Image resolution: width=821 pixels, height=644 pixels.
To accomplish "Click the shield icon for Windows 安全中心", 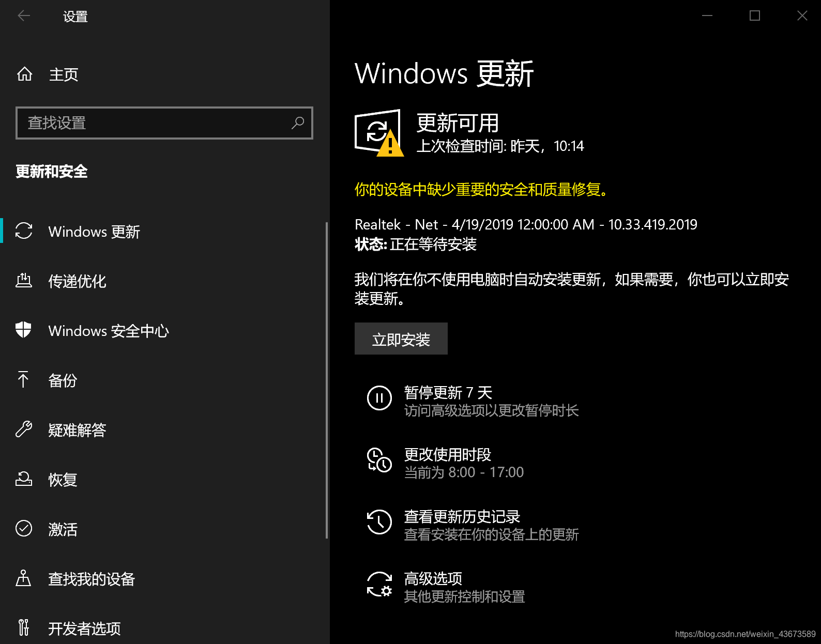I will [24, 330].
